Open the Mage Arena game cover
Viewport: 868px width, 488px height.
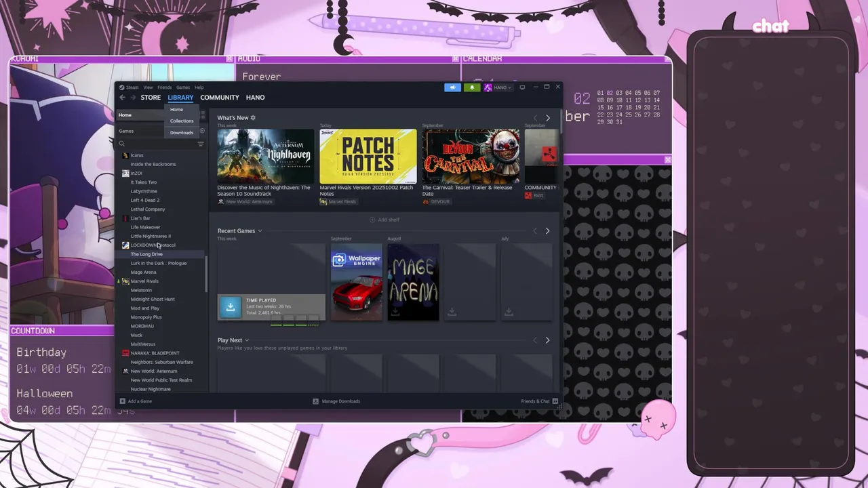pos(413,282)
